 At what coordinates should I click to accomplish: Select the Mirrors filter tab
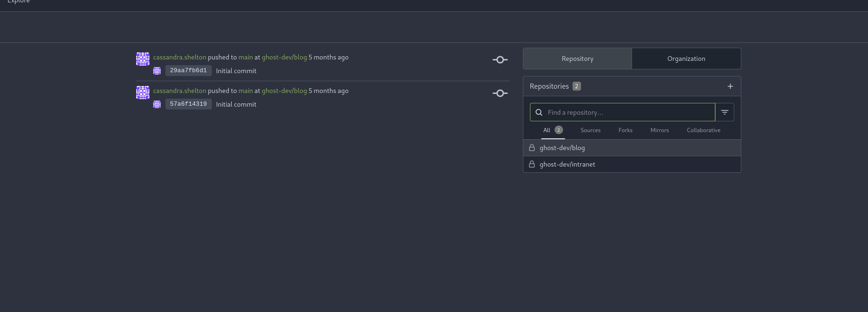[x=660, y=130]
